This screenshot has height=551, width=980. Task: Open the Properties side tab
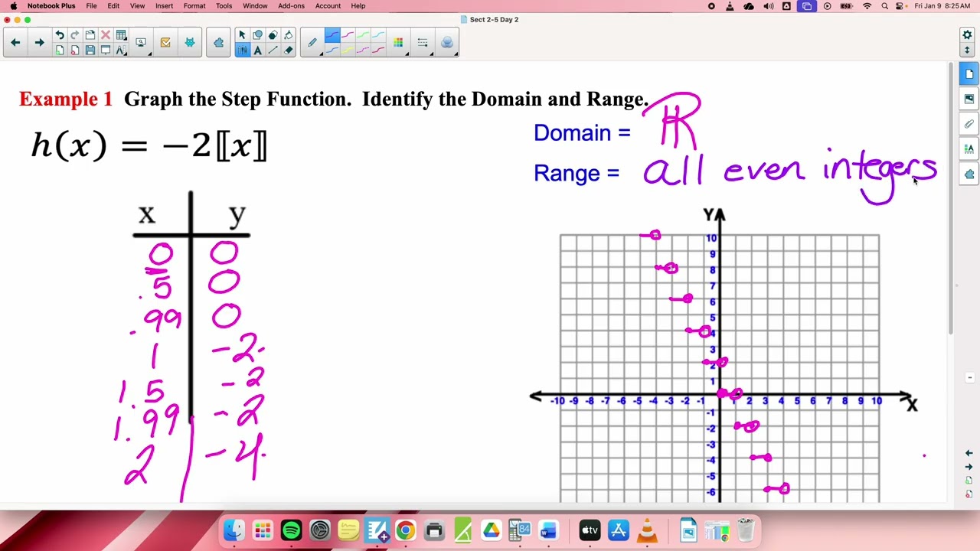coord(969,148)
